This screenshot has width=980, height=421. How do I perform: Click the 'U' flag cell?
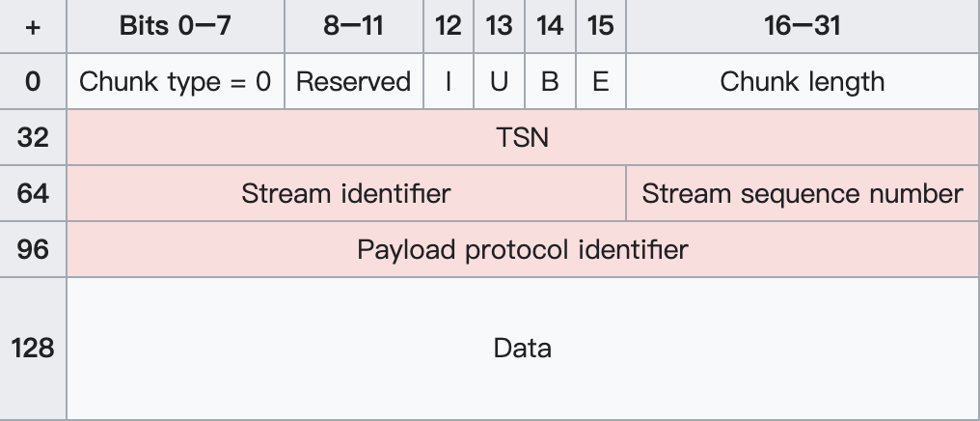point(499,82)
